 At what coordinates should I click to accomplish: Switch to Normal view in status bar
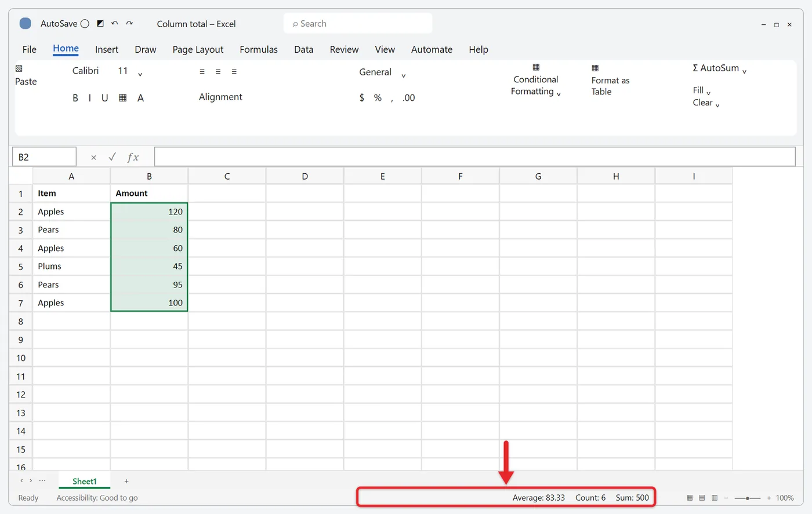coord(690,498)
